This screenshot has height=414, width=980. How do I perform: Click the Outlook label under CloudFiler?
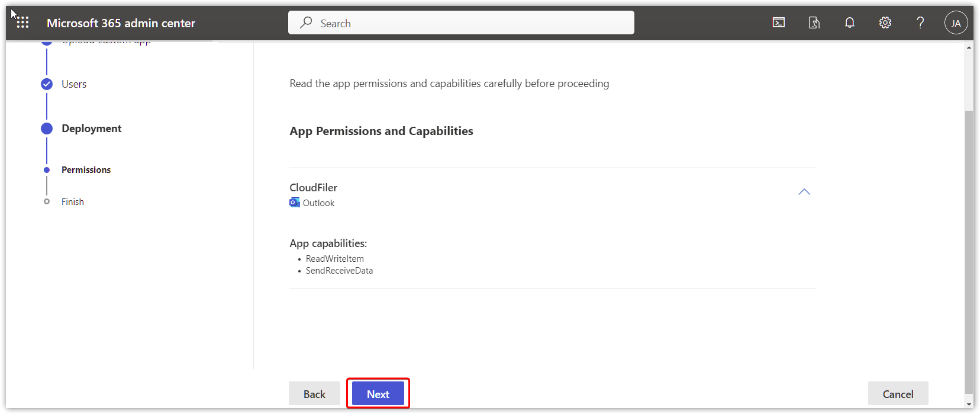pos(318,203)
